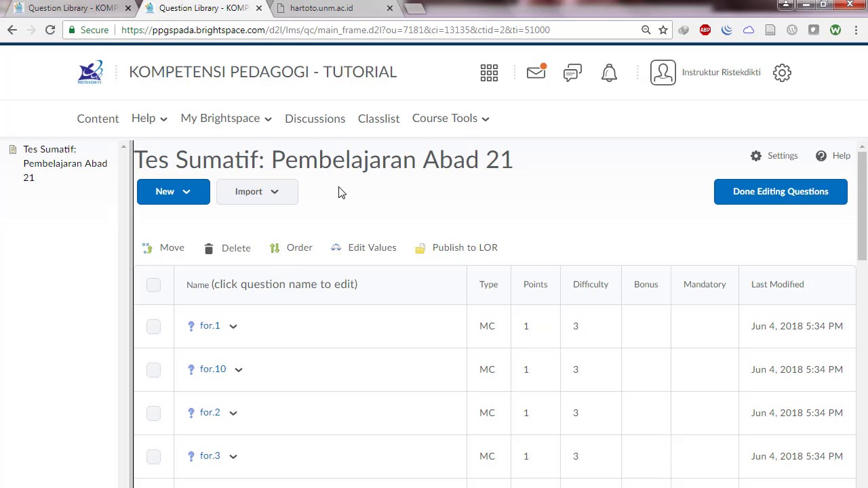Select Tes Sumatif section in left tree
Image resolution: width=868 pixels, height=488 pixels.
(x=65, y=163)
